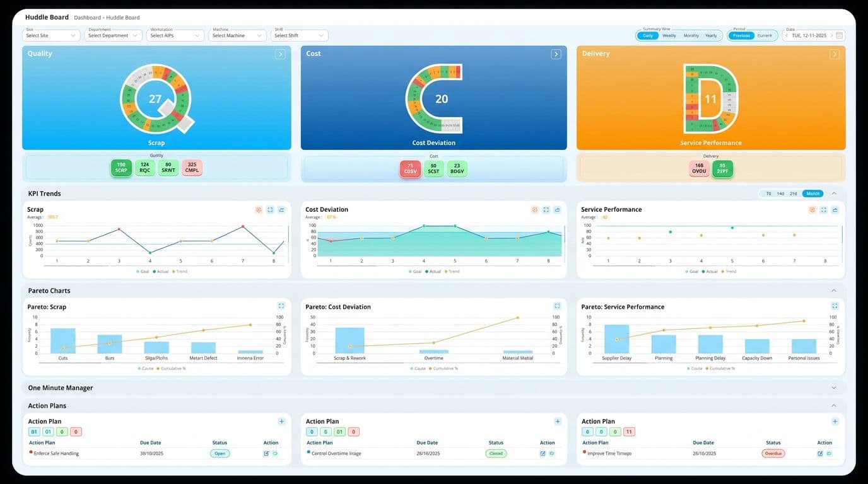The image size is (868, 484).
Task: Click orange settings icon on Scrap trend chart
Action: click(x=259, y=210)
